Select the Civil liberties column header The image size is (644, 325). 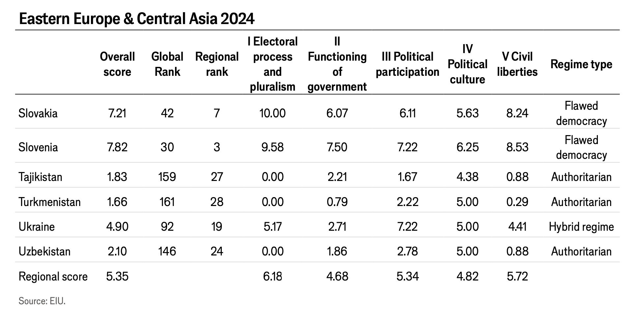[517, 64]
